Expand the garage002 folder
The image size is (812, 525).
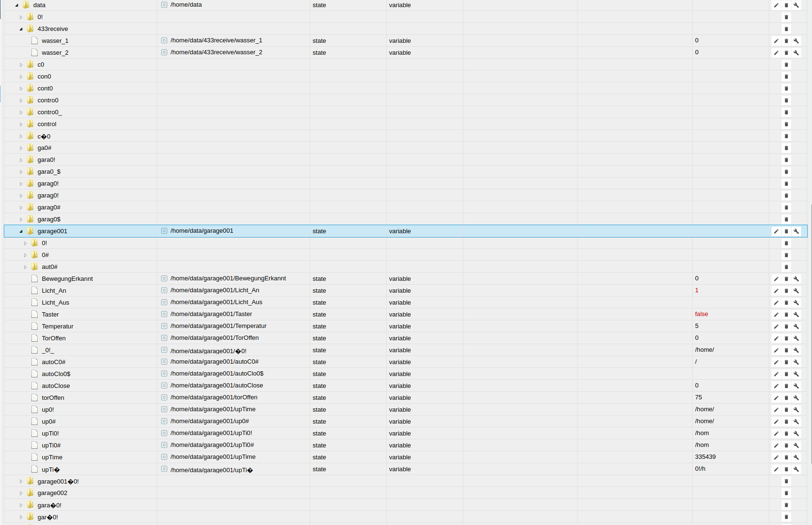click(x=21, y=493)
